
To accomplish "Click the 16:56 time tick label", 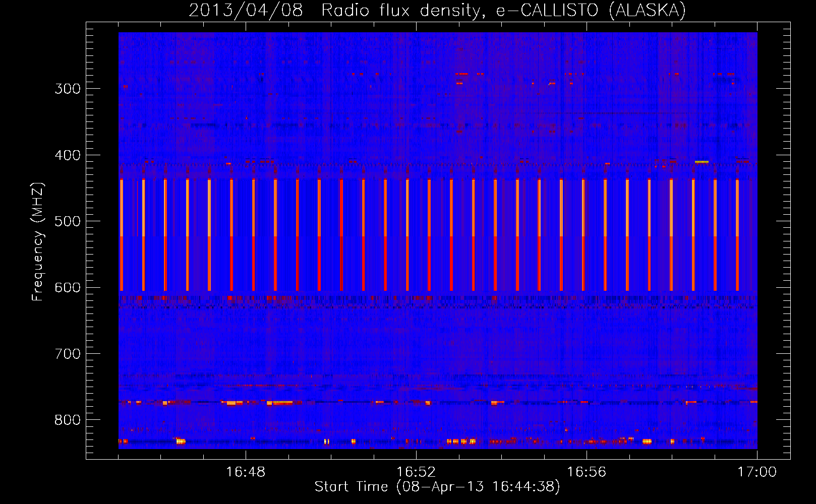I will (587, 472).
